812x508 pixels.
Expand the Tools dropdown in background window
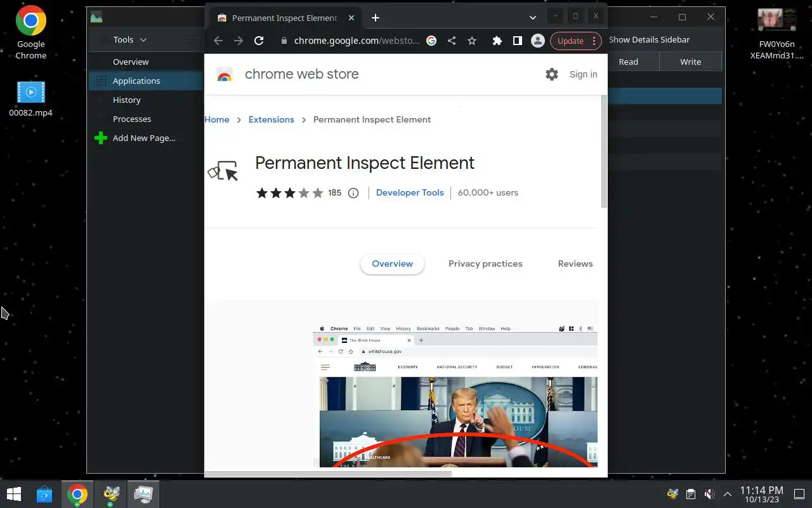[x=130, y=39]
